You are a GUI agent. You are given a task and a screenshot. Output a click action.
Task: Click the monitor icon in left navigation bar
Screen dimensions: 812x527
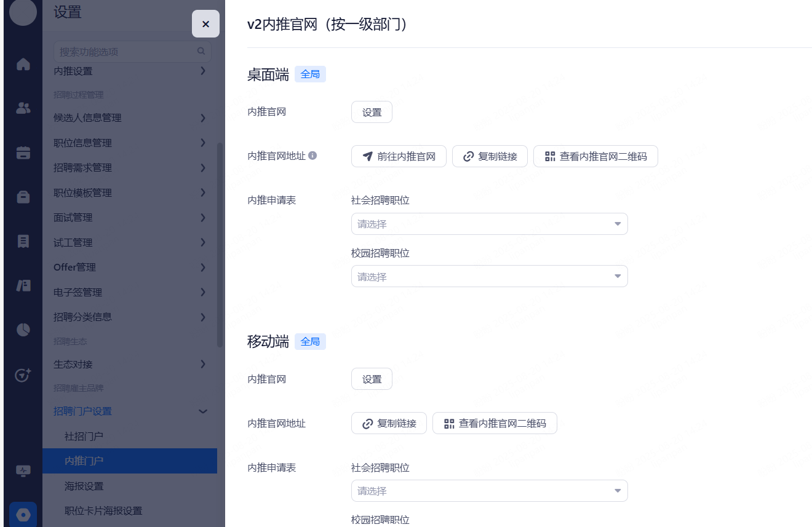(x=23, y=471)
